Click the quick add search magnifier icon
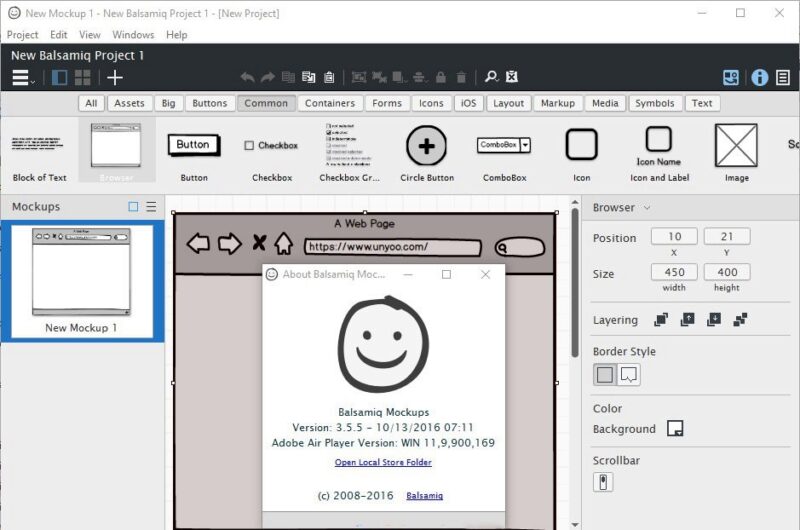This screenshot has width=800, height=530. pos(491,77)
